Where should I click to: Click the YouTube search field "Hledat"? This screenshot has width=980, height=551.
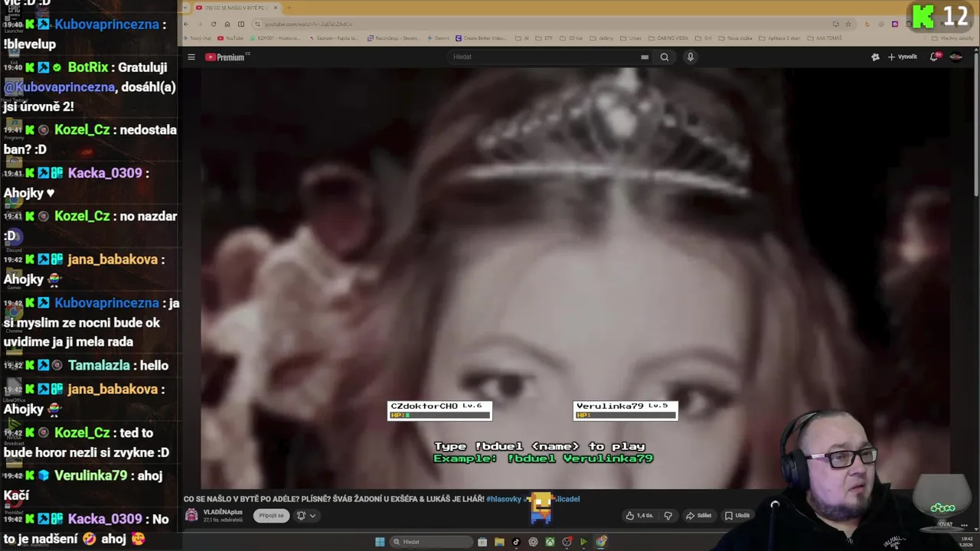pos(544,57)
